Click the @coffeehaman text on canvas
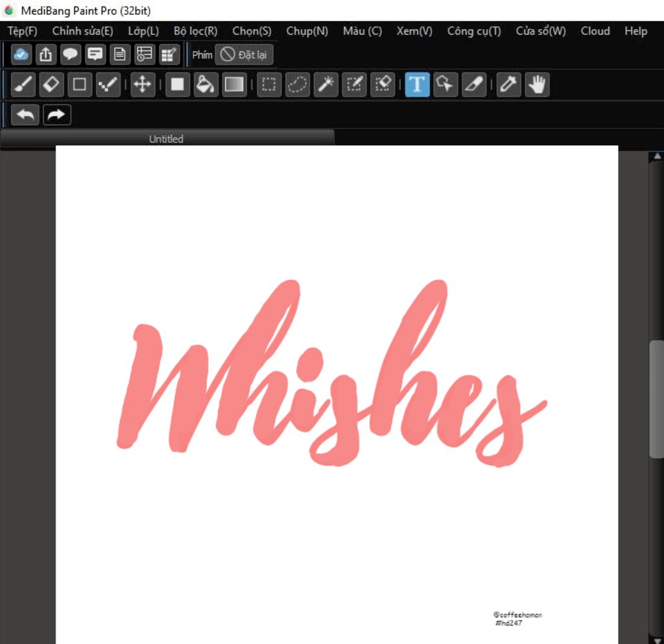Screen dimensions: 664x644 517,615
